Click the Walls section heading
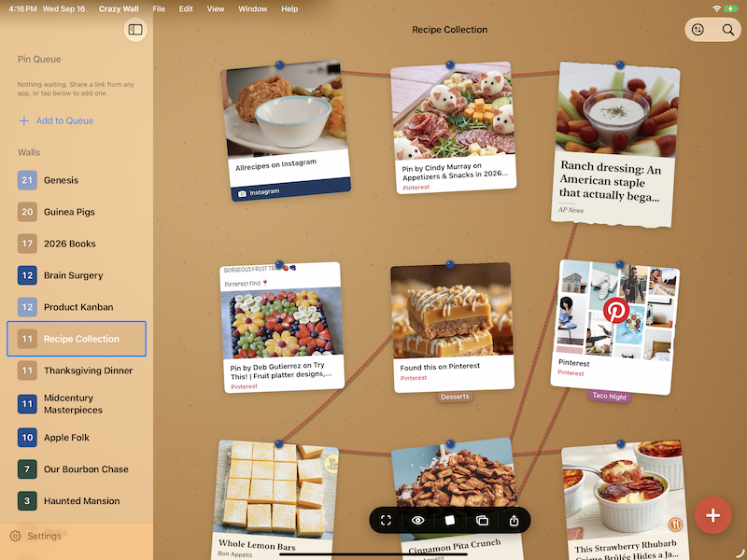The height and width of the screenshot is (560, 747). tap(29, 152)
